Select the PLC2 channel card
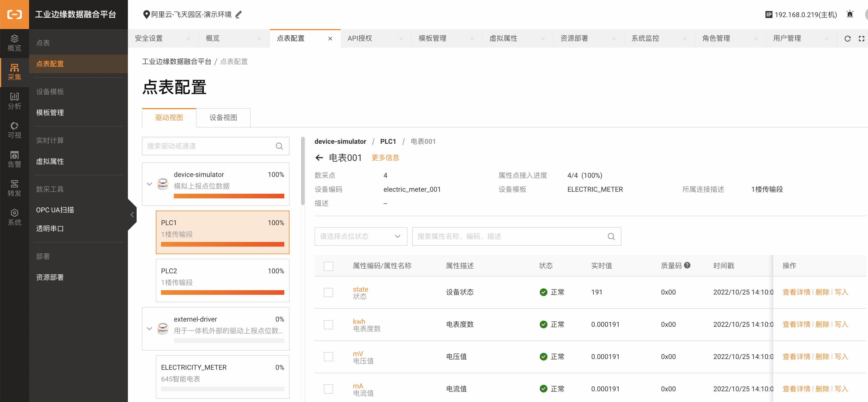The width and height of the screenshot is (868, 402). pos(222,281)
